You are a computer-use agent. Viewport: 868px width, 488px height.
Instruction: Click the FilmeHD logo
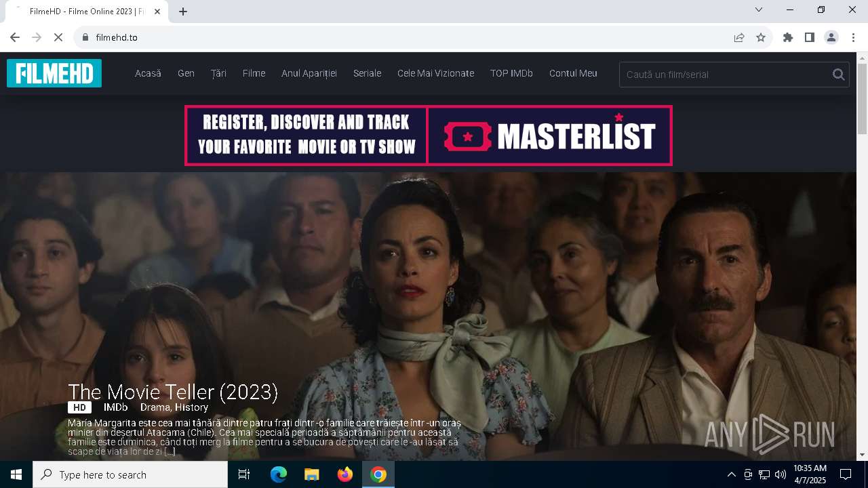[x=54, y=73]
